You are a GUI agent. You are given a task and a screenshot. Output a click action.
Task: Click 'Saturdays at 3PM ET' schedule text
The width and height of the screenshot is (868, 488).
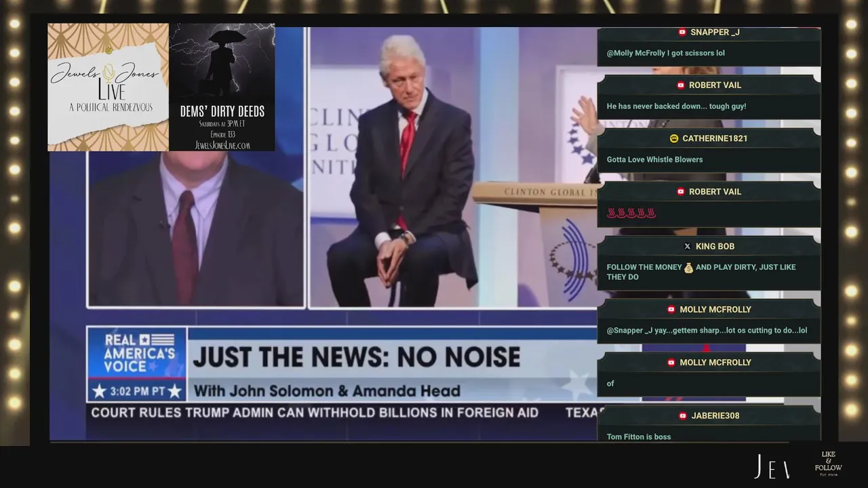coord(222,124)
